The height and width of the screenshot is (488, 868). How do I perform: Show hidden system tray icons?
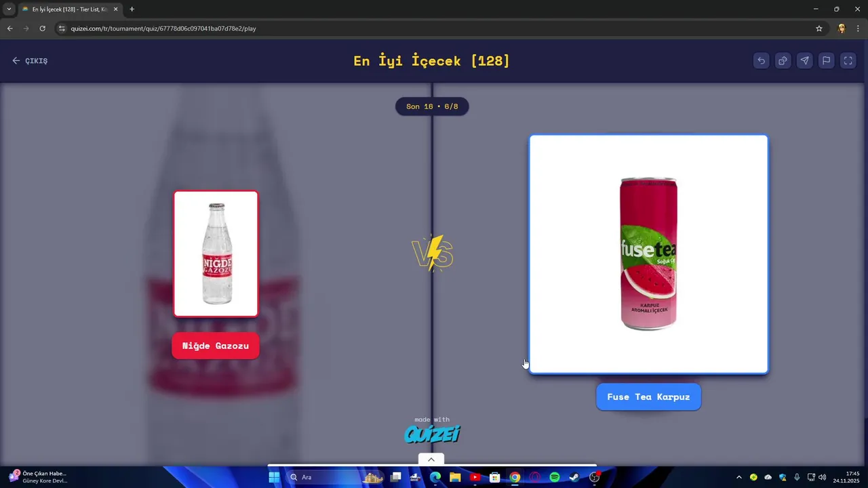[739, 477]
